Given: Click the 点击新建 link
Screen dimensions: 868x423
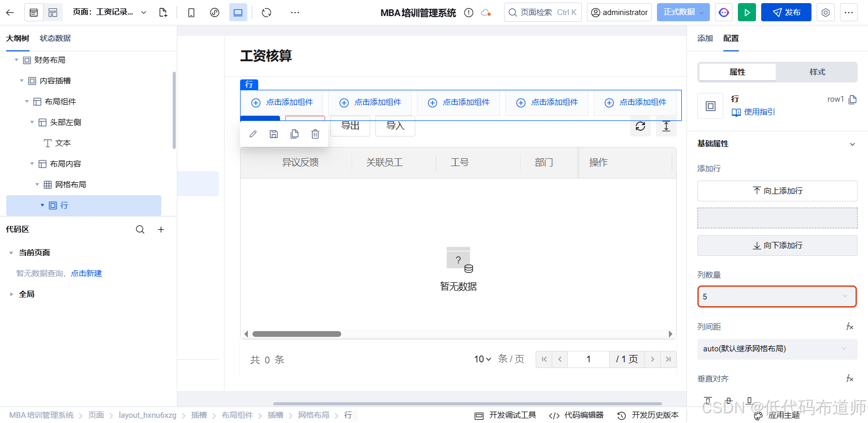Looking at the screenshot, I should coord(87,274).
